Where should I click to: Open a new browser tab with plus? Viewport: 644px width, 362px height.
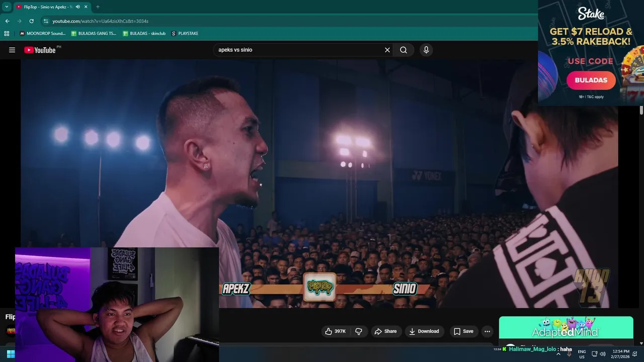pos(98,7)
